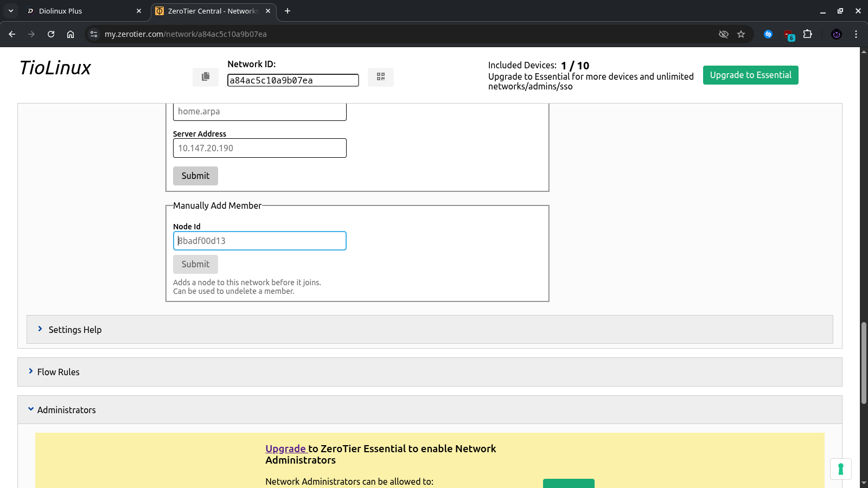
Task: Focus the Server Address input field
Action: click(x=259, y=148)
